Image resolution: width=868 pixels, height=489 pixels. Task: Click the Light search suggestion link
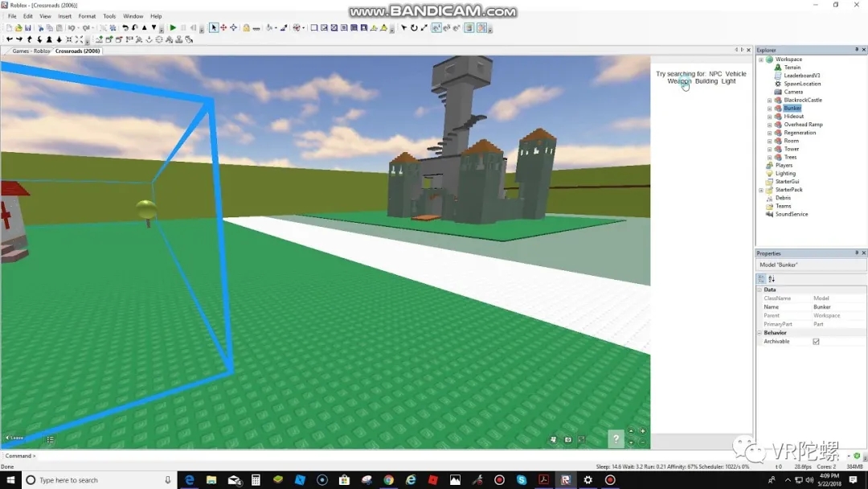point(728,81)
